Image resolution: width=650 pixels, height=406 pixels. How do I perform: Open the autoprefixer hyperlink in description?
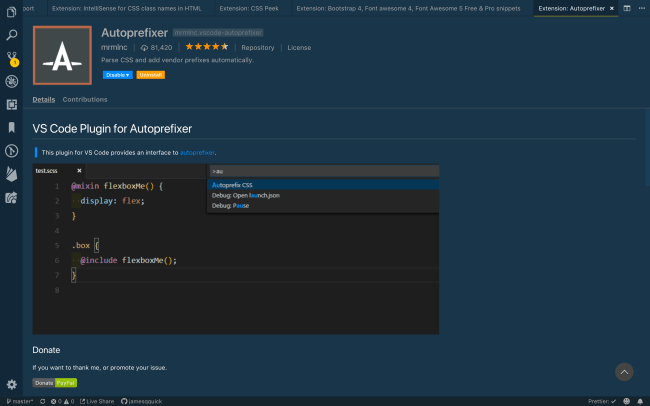pyautogui.click(x=197, y=152)
